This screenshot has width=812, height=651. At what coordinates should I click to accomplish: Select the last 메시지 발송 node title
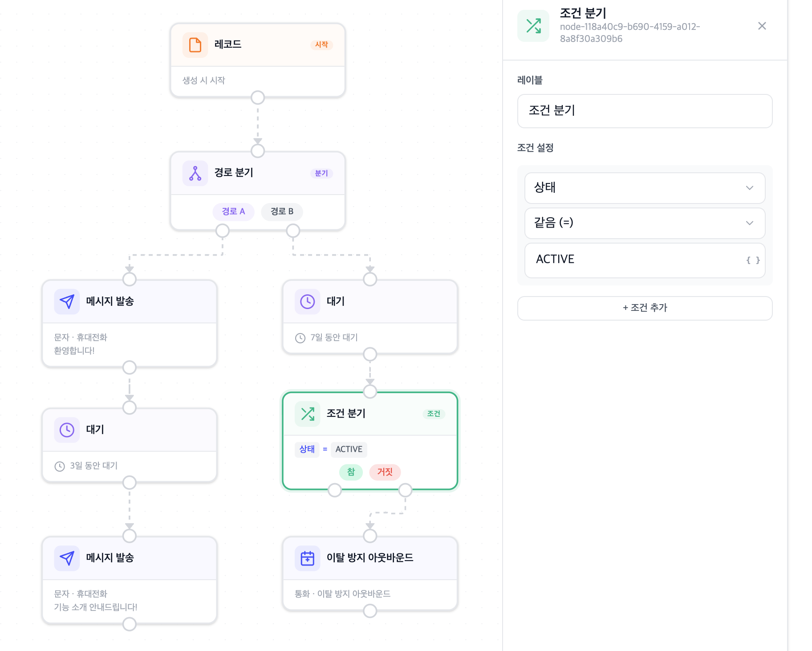click(110, 558)
